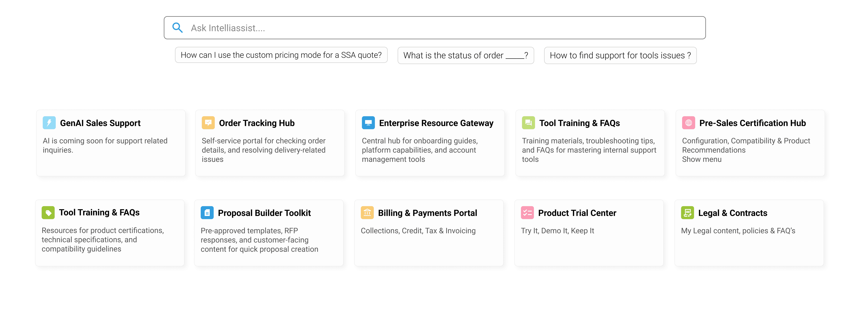Viewport: 868px width, 328px height.
Task: Click the Proposal Builder Toolkit document icon
Action: pos(207,213)
